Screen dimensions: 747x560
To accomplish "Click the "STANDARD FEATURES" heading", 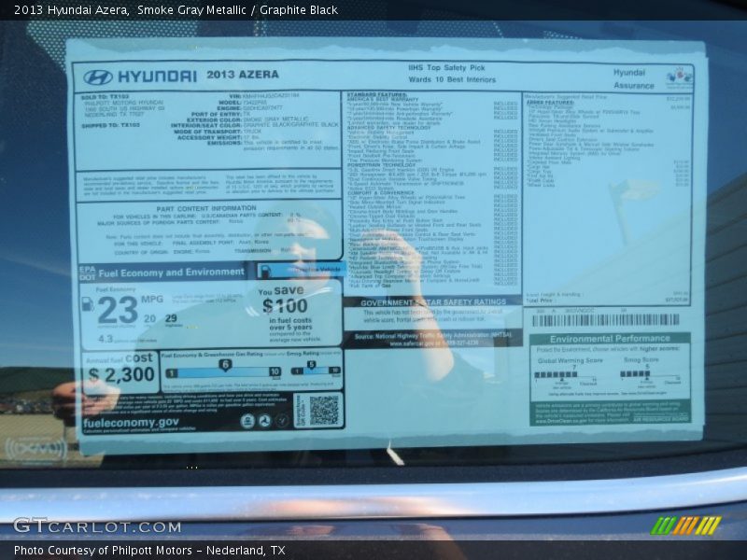I will 377,95.
